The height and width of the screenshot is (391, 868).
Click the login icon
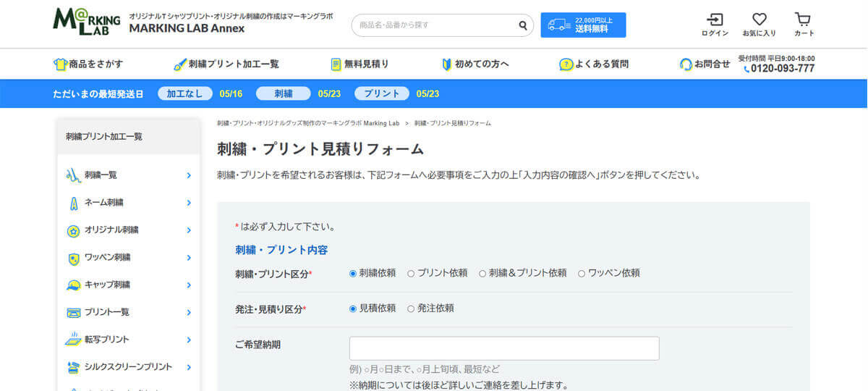coord(715,20)
